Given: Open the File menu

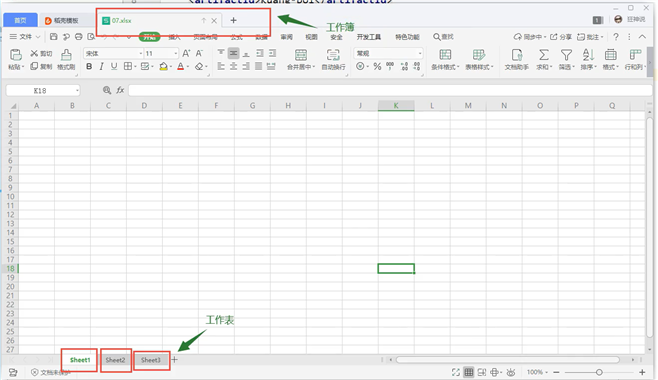Looking at the screenshot, I should 24,37.
